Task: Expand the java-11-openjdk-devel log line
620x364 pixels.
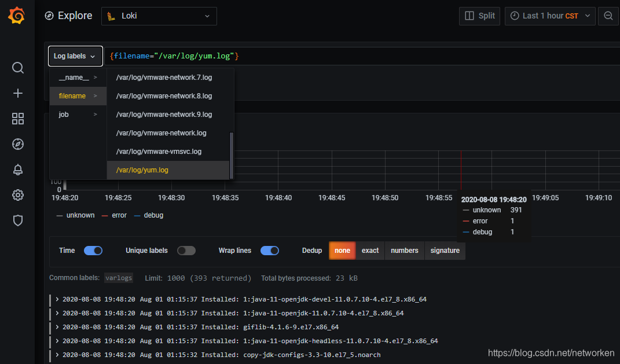Action: tap(57, 299)
